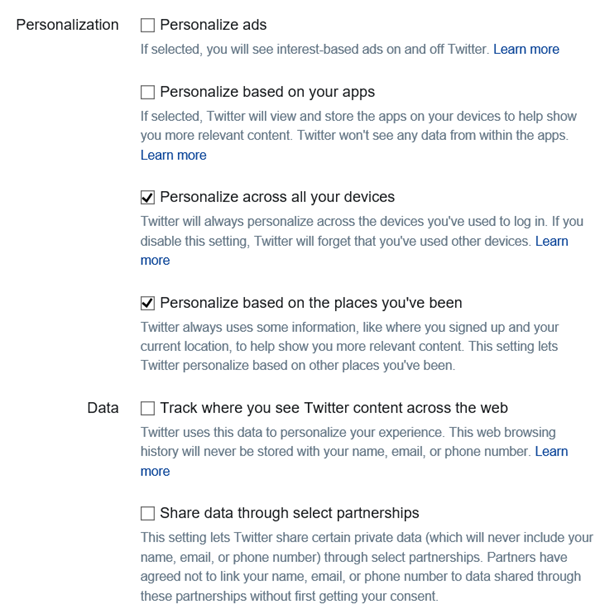Image resolution: width=600 pixels, height=614 pixels.
Task: Click "Personalize across all your devices" label text
Action: (x=277, y=197)
